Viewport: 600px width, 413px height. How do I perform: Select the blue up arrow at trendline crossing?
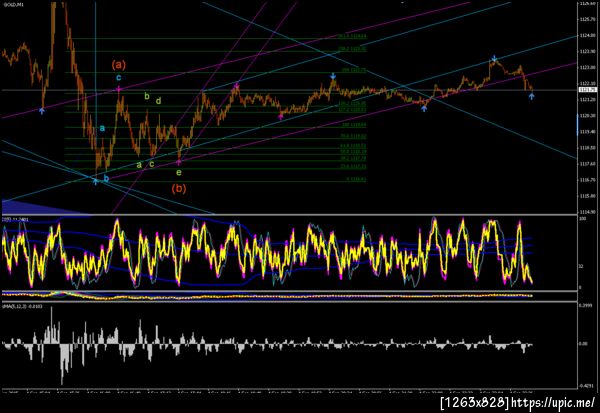point(95,181)
